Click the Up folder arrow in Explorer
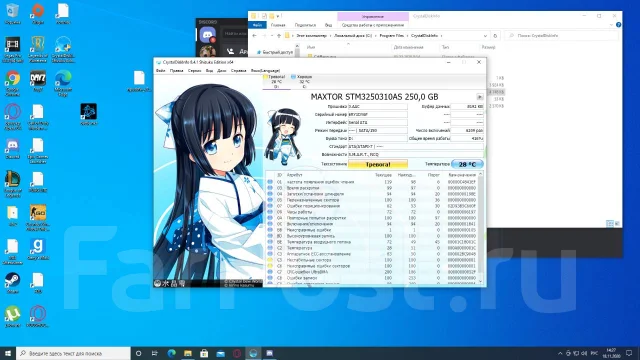The width and height of the screenshot is (640, 360). coord(279,36)
